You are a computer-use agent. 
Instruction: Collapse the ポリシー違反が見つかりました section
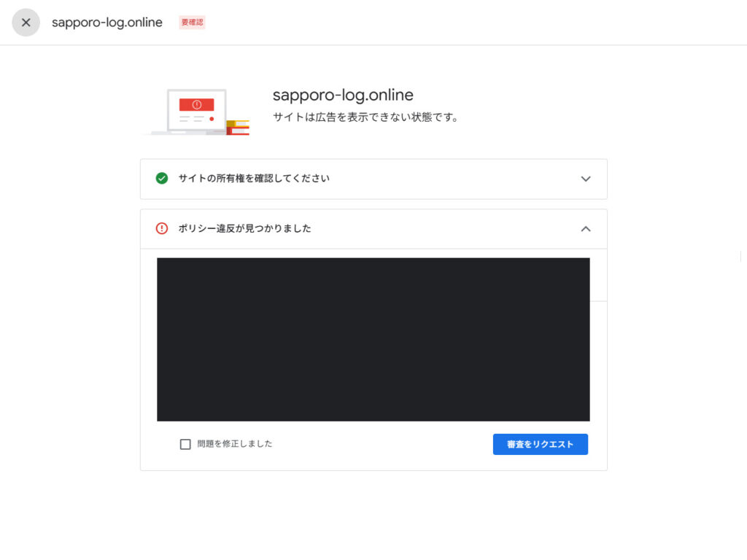click(586, 229)
